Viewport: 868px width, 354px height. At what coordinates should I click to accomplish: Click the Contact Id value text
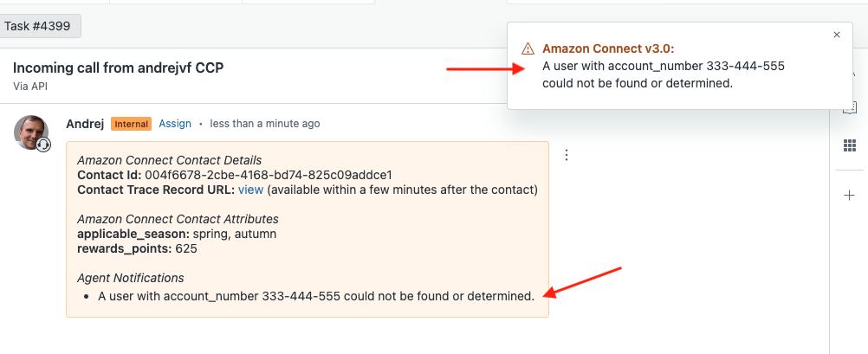269,175
